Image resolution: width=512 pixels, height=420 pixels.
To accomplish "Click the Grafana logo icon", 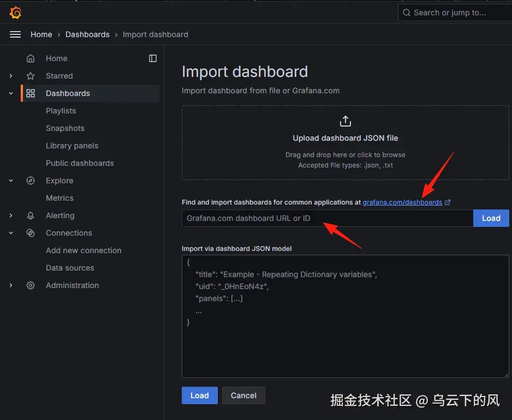I will point(15,13).
